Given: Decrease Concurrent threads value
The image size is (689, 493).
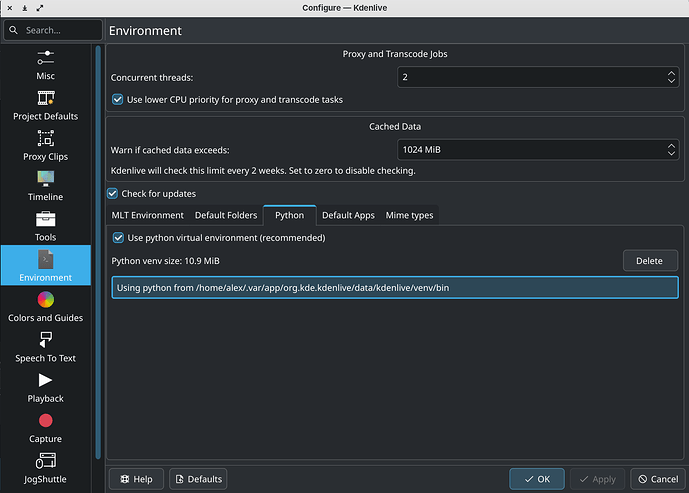Looking at the screenshot, I should click(671, 81).
